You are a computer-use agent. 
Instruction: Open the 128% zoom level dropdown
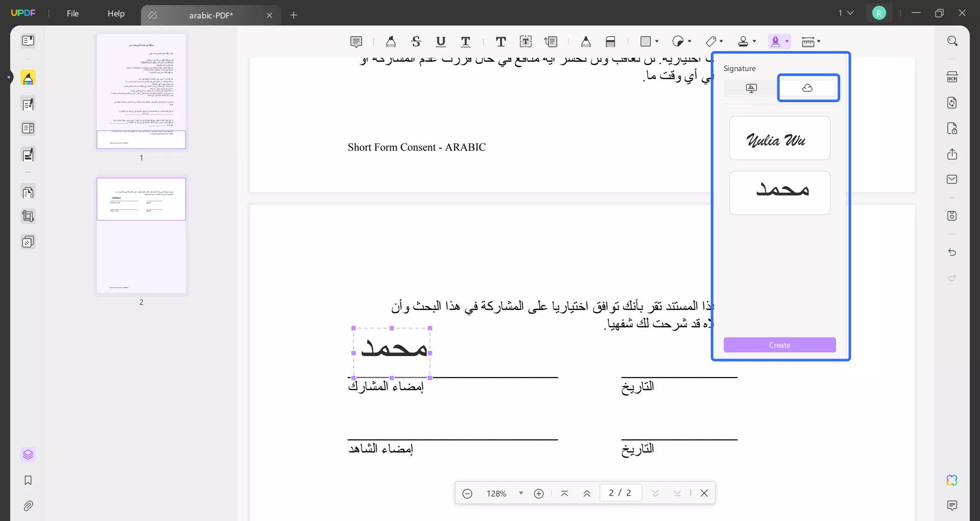(521, 493)
